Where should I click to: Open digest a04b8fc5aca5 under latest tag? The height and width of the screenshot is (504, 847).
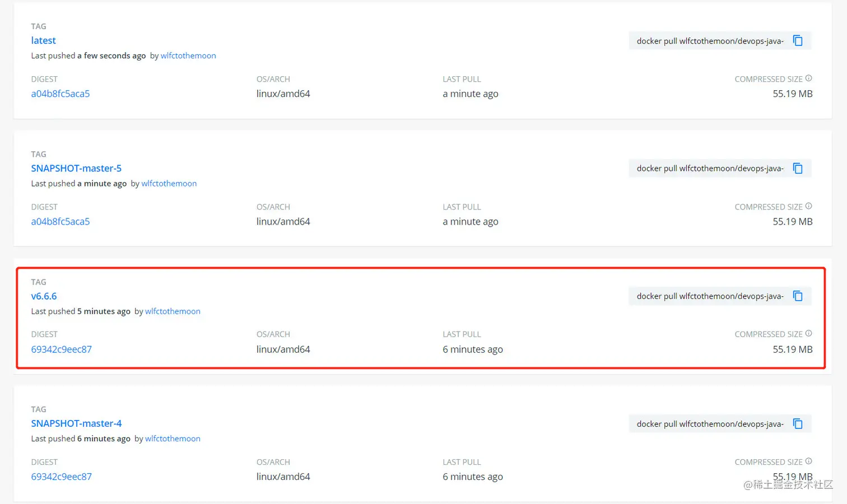(61, 94)
